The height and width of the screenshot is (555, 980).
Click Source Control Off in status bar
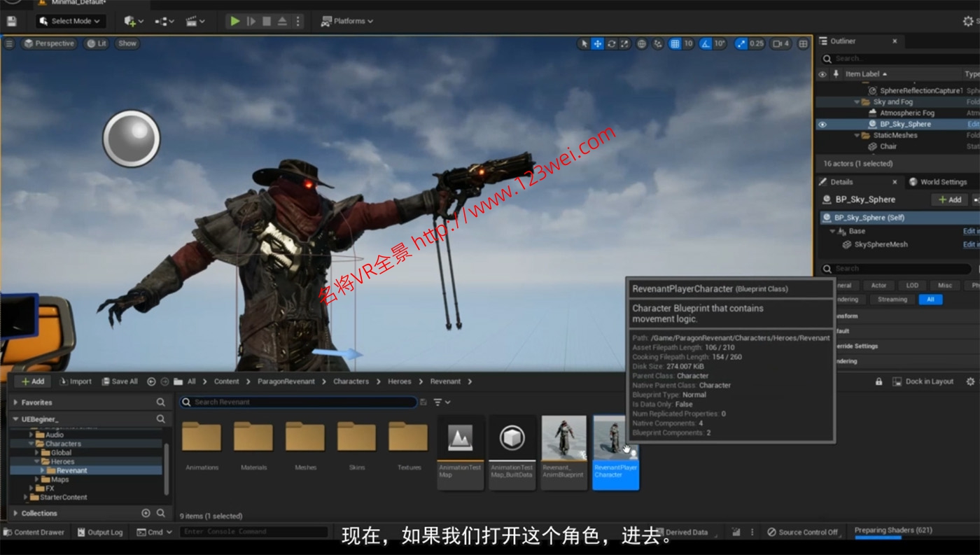[x=803, y=532]
